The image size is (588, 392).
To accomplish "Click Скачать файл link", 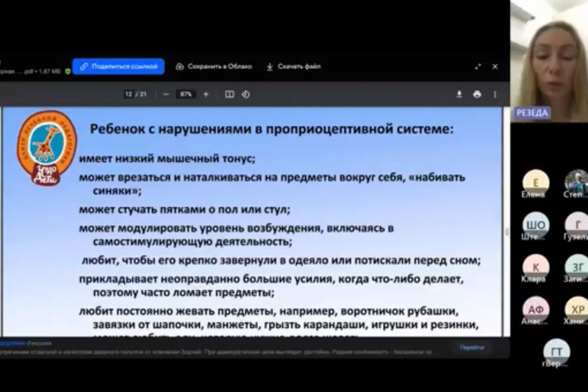I will tap(295, 66).
